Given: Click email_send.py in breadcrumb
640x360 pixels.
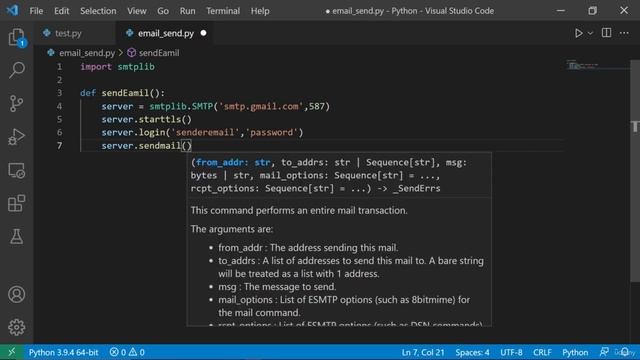Looking at the screenshot, I should click(x=87, y=53).
